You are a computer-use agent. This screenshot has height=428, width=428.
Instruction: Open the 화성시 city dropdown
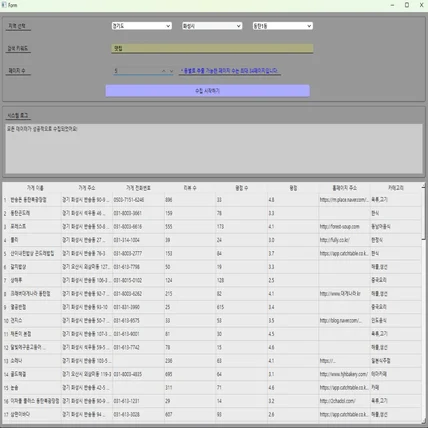click(x=212, y=26)
